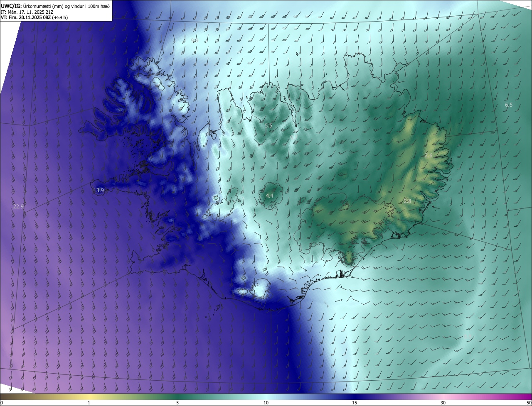Click the 6.5 value label on the map
Viewport: 532px width, 406px height.
[509, 105]
